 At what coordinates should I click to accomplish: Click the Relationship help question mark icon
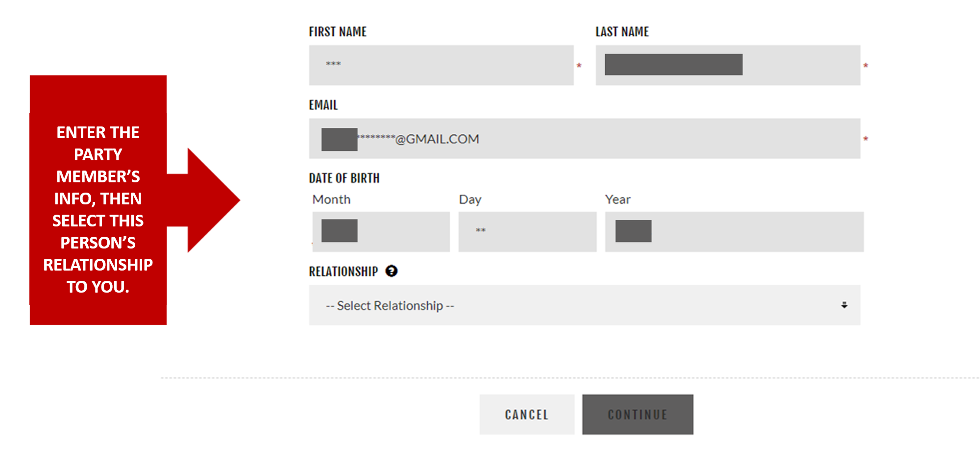coord(392,271)
